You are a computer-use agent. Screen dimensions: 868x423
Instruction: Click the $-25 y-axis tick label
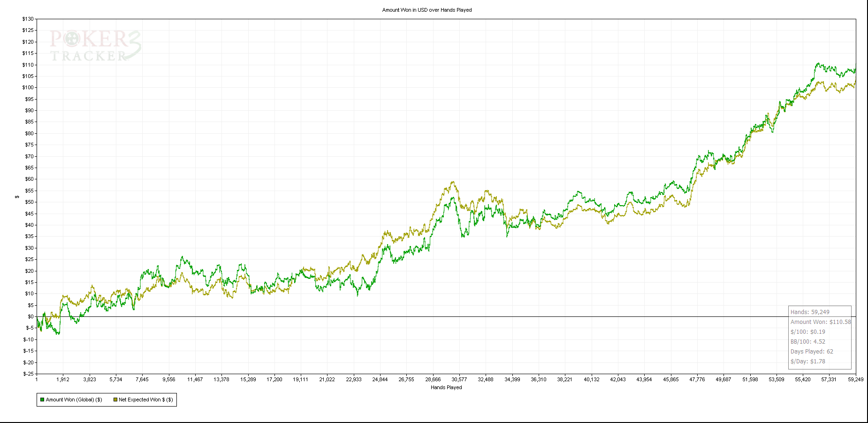coord(28,374)
